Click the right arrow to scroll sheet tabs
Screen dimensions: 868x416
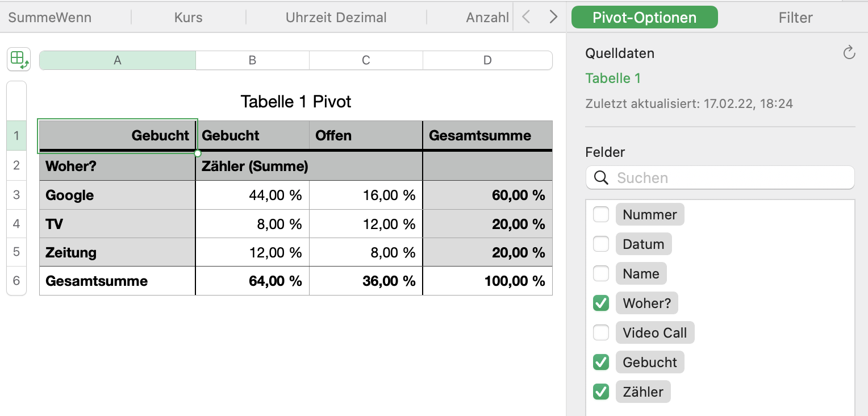(x=553, y=17)
